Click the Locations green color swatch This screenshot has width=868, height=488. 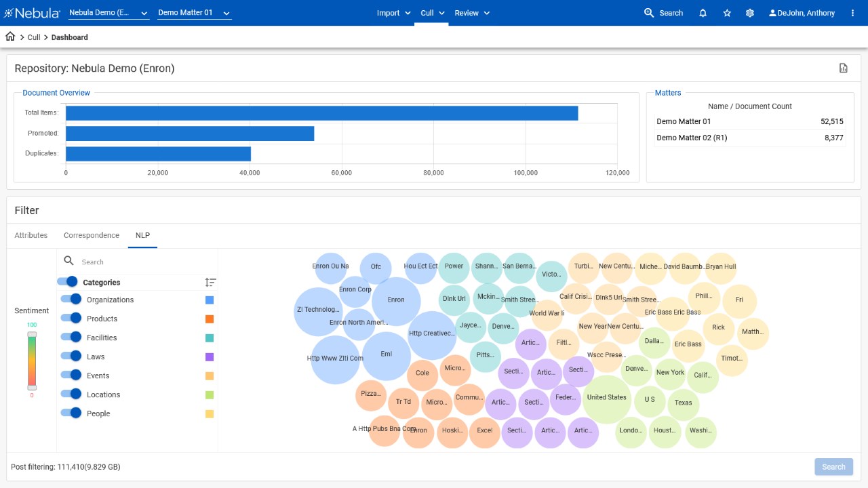[210, 394]
